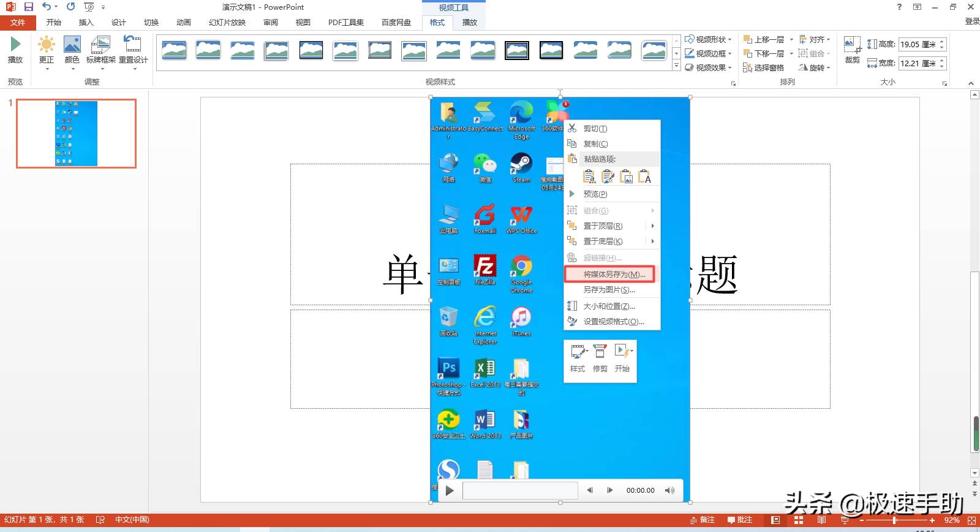Select 另存为图片 save as picture

(x=611, y=289)
